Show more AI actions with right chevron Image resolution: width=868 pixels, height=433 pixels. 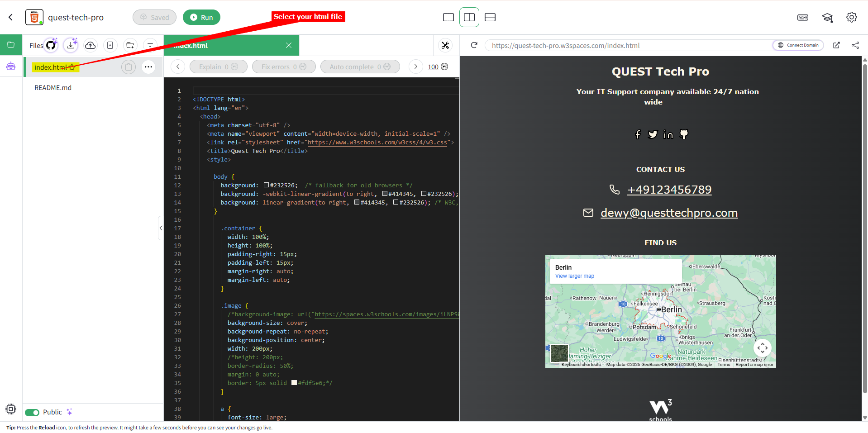coord(416,67)
